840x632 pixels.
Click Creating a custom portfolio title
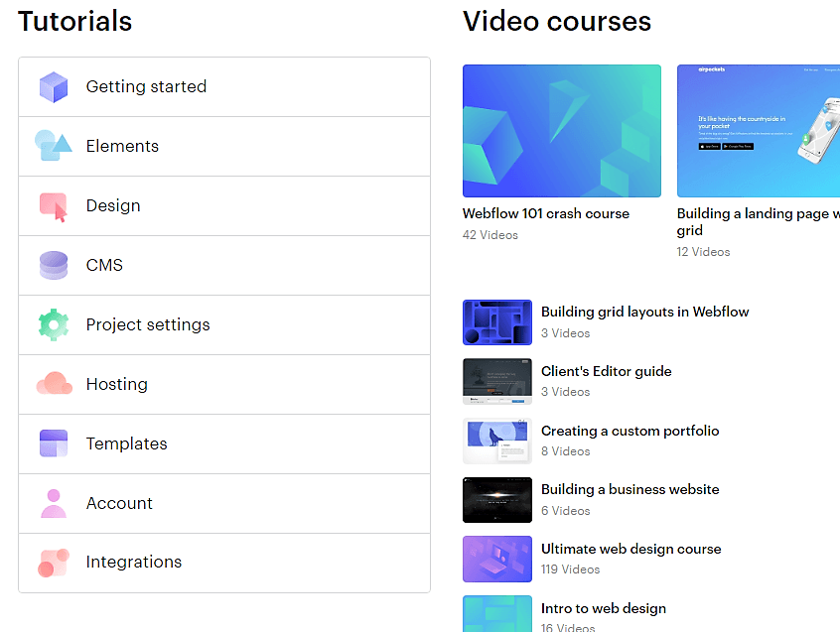[630, 431]
